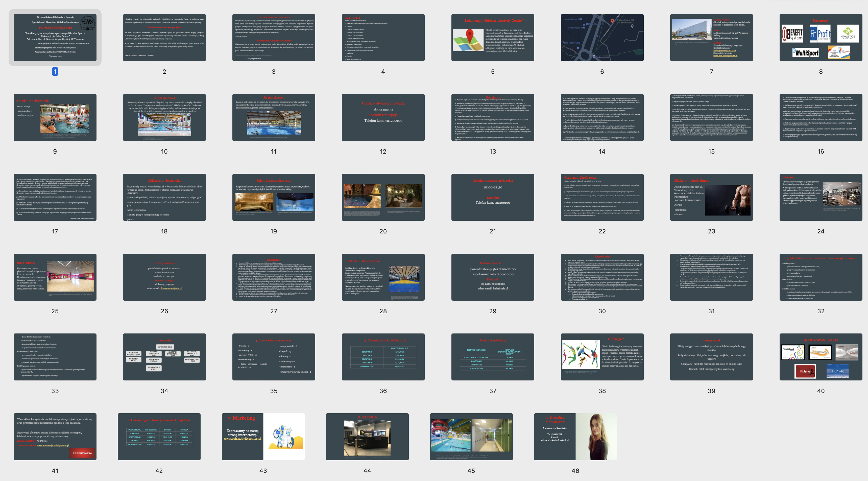
Task: Choose slide 19 sauna benefits thumbnail
Action: (x=274, y=197)
